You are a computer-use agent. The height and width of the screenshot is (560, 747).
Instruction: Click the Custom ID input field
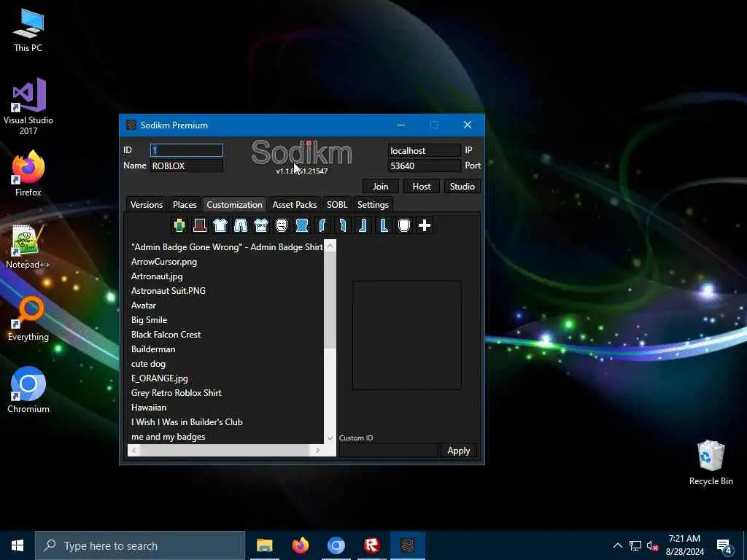[388, 451]
